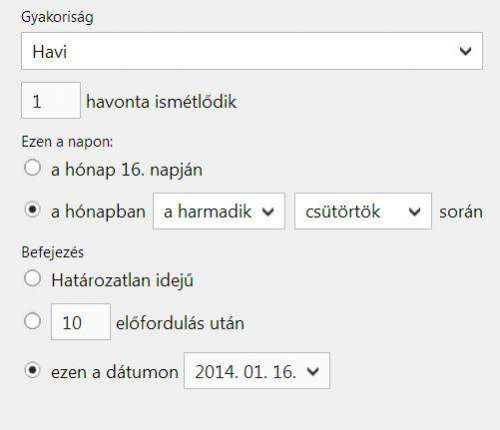Select the 'a hónapban' radio button
The image size is (500, 430).
click(x=33, y=210)
